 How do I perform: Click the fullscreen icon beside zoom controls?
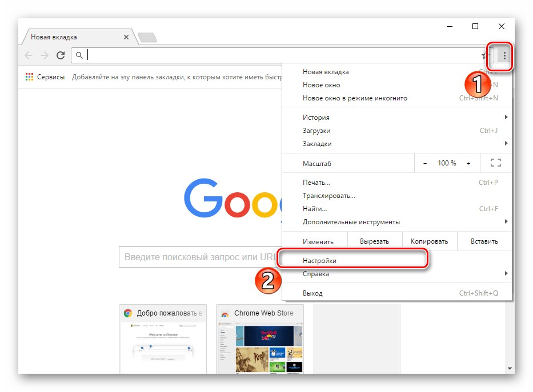(x=495, y=163)
